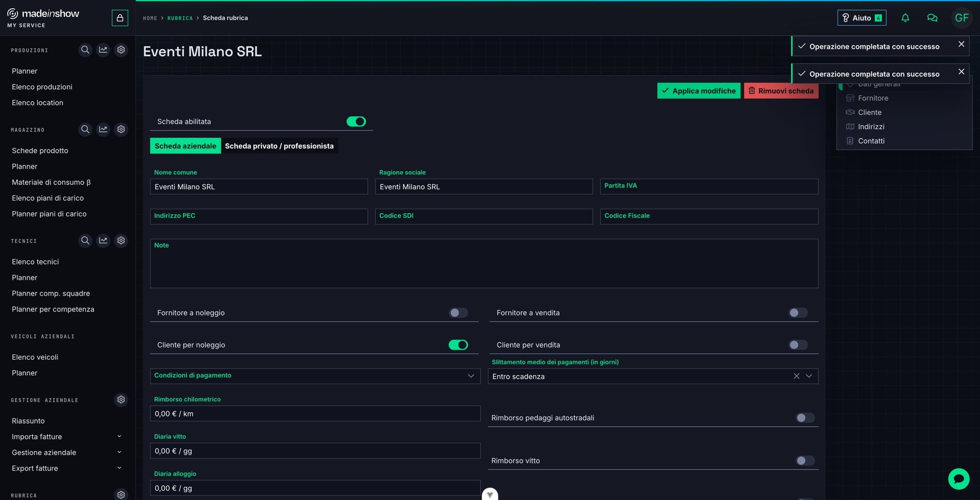Click the lock icon beside the logo
Viewport: 980px width, 500px height.
120,18
